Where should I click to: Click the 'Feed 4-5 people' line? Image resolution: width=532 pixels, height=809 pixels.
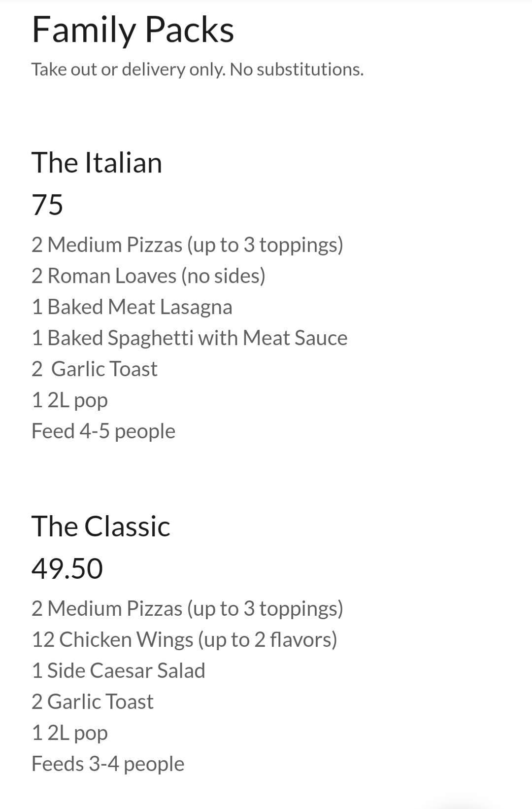pos(103,431)
